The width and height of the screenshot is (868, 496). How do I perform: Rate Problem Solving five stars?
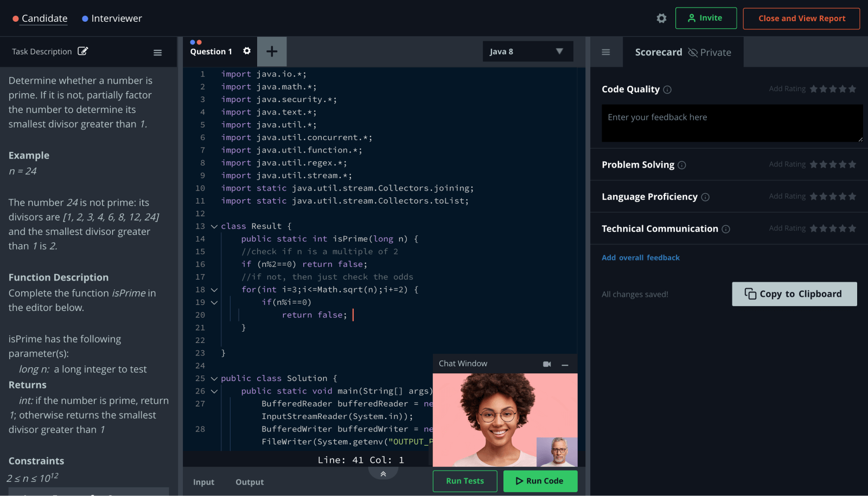point(852,164)
